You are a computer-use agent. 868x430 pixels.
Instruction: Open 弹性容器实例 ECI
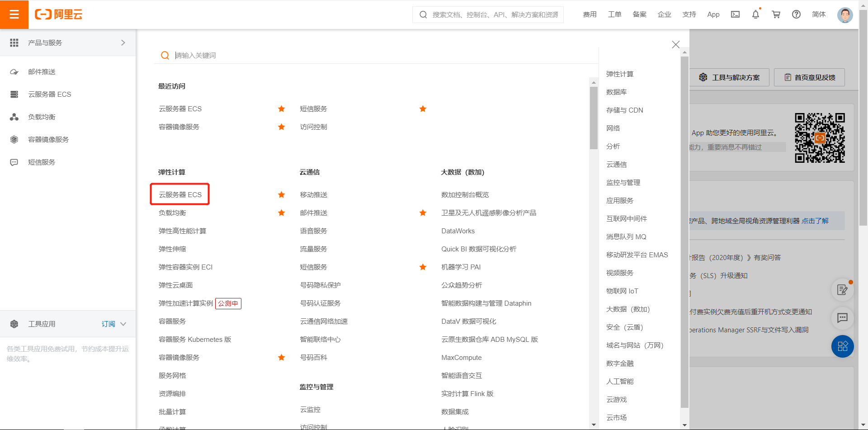pyautogui.click(x=185, y=267)
